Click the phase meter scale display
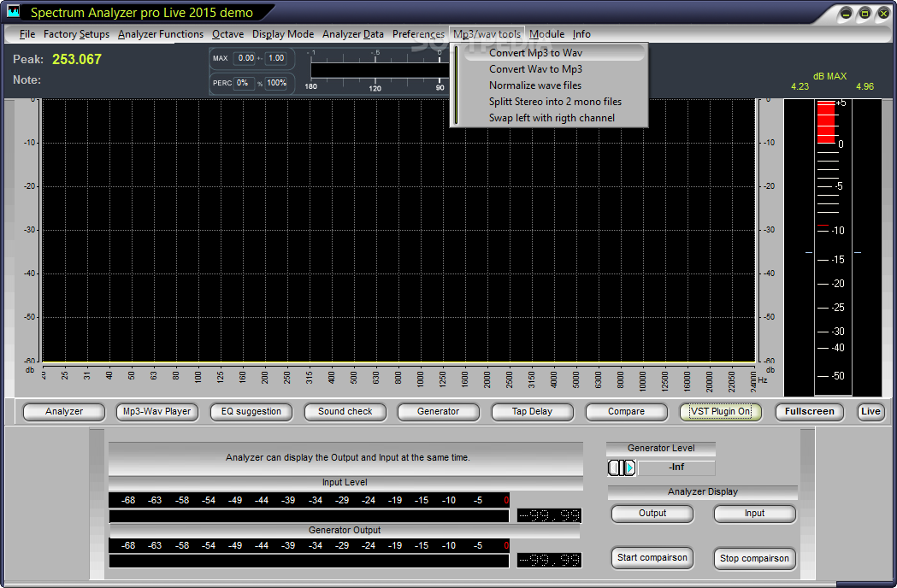Image resolution: width=897 pixels, height=588 pixels. [x=378, y=70]
